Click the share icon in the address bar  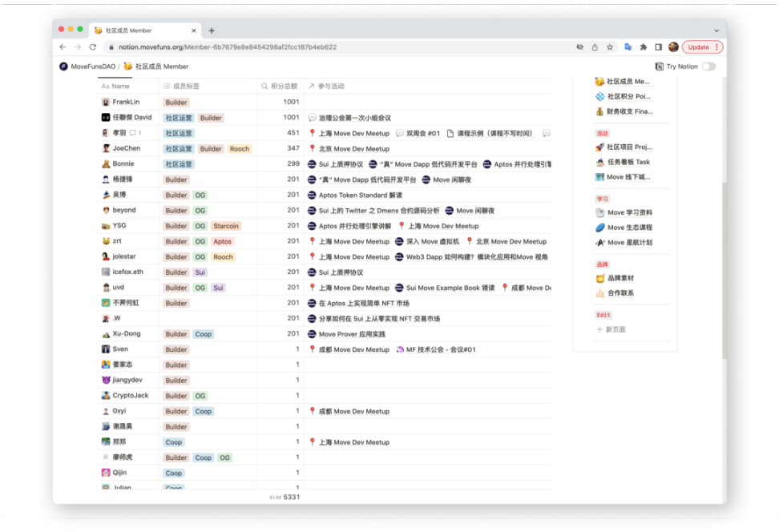coord(595,47)
